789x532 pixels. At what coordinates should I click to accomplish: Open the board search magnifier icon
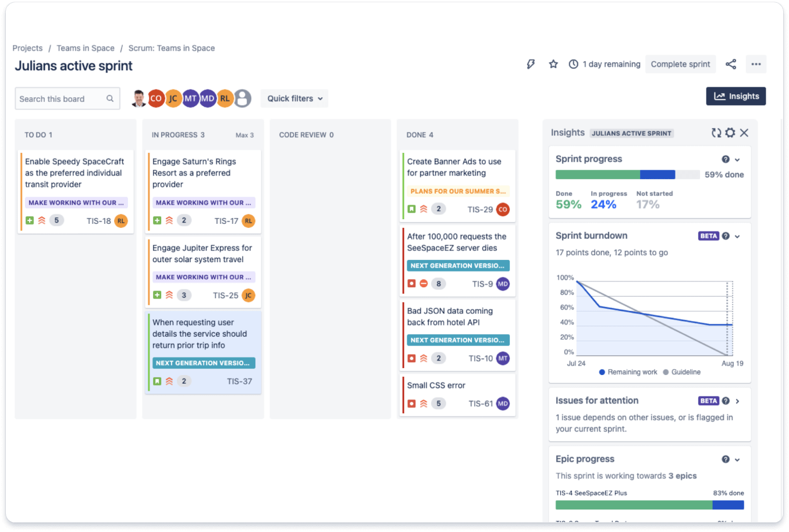click(x=110, y=98)
